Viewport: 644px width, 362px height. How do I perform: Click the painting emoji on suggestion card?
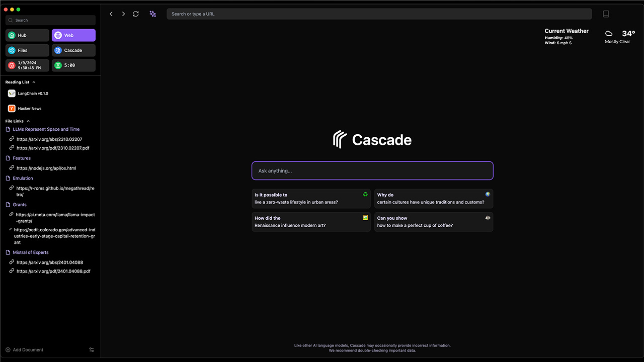[365, 218]
